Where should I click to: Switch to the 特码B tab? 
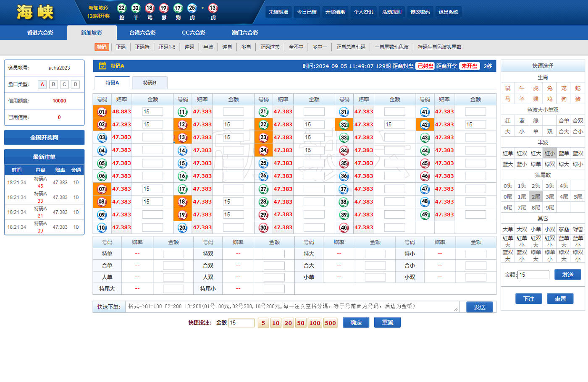point(150,83)
